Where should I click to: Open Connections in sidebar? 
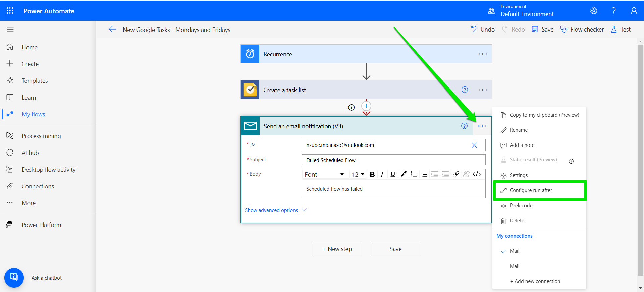tap(38, 186)
